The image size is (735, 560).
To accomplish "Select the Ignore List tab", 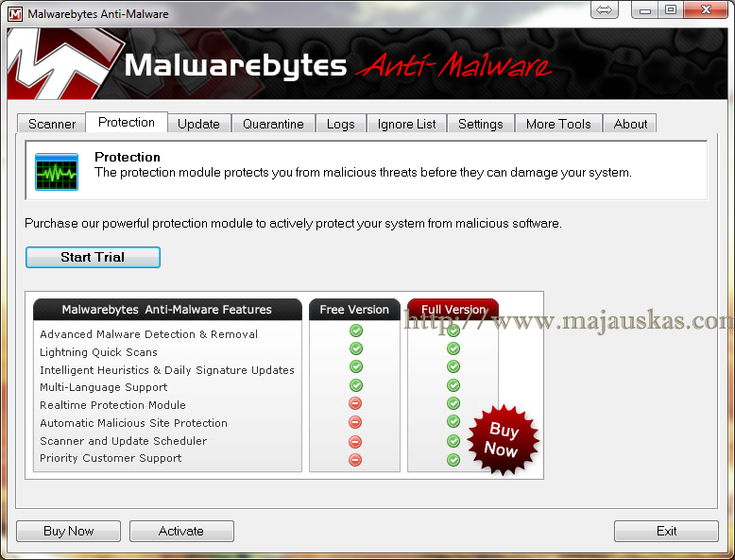I will click(x=406, y=124).
